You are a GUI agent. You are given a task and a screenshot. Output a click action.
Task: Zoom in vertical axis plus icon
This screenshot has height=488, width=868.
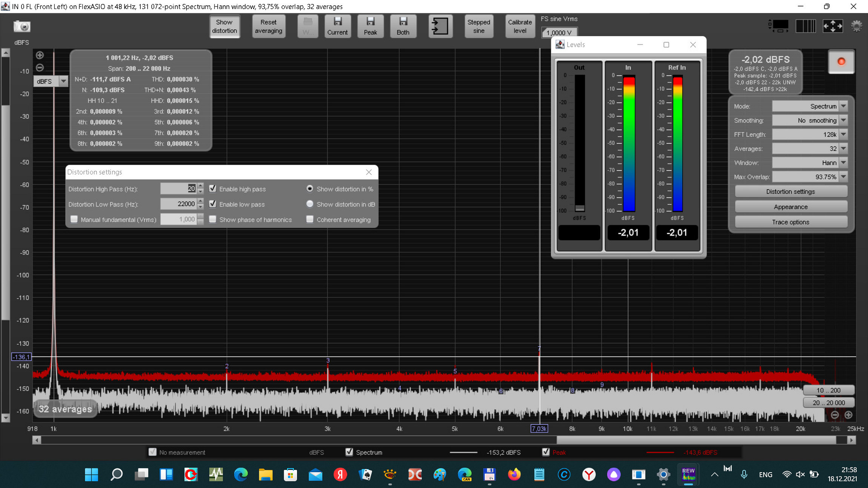40,55
